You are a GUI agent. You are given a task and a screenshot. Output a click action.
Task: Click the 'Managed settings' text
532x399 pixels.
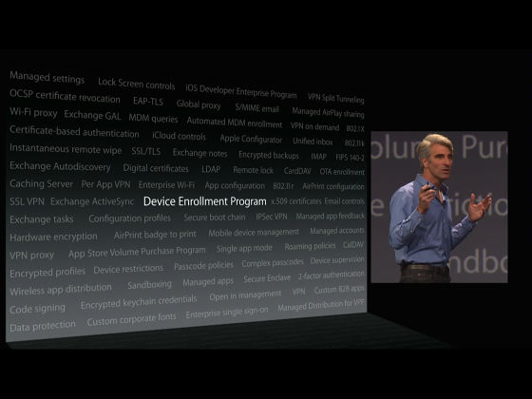(x=47, y=77)
